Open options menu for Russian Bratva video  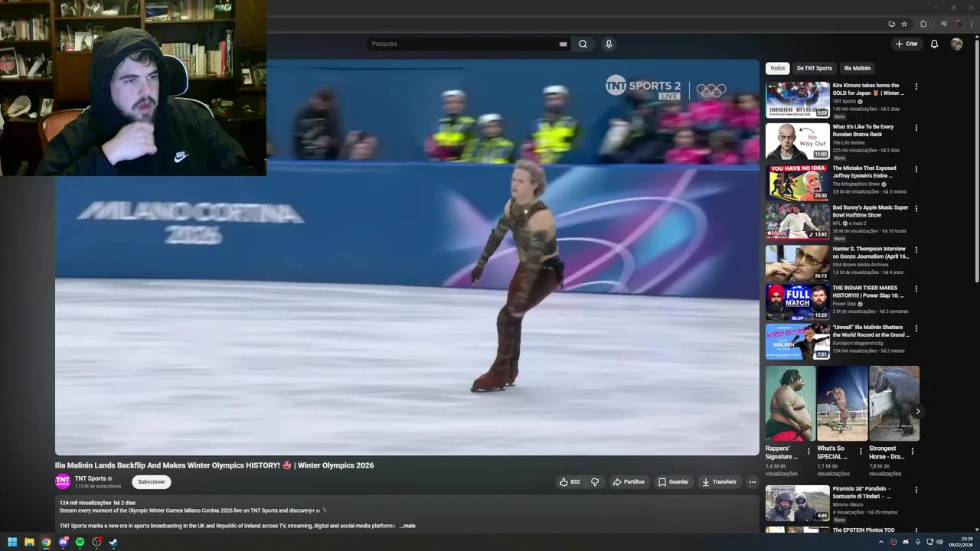[916, 128]
